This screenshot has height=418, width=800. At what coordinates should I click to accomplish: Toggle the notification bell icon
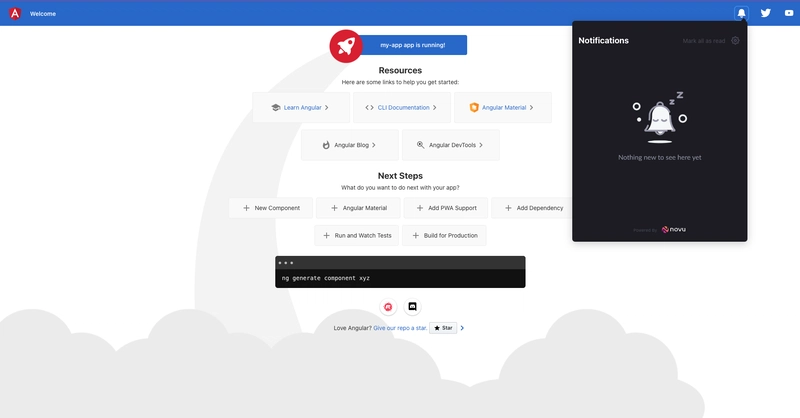[x=741, y=13]
